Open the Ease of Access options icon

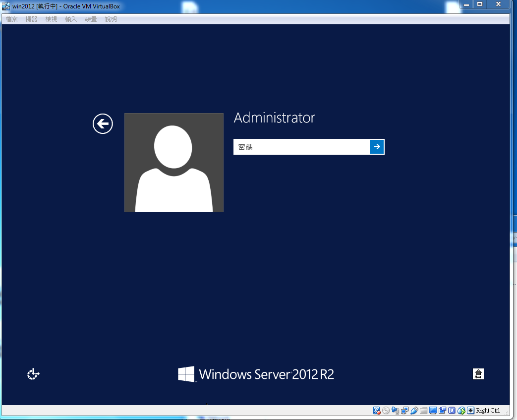tap(33, 374)
